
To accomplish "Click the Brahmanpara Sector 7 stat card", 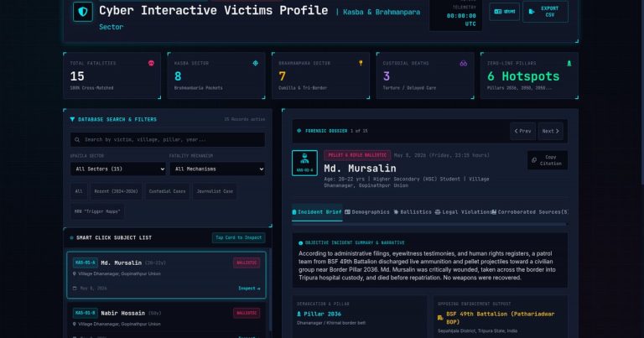I will 321,75.
